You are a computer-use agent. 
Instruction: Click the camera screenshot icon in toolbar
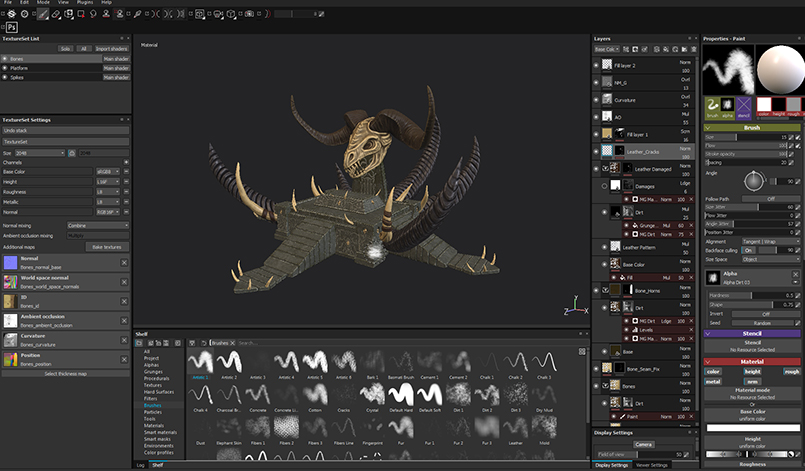pyautogui.click(x=250, y=14)
